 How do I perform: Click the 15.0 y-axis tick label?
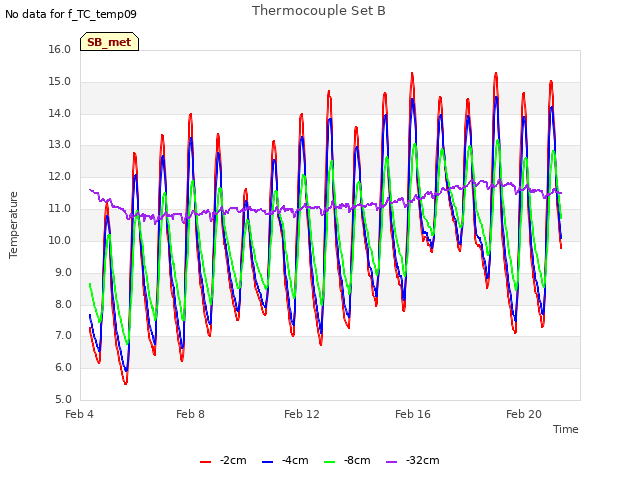click(60, 82)
